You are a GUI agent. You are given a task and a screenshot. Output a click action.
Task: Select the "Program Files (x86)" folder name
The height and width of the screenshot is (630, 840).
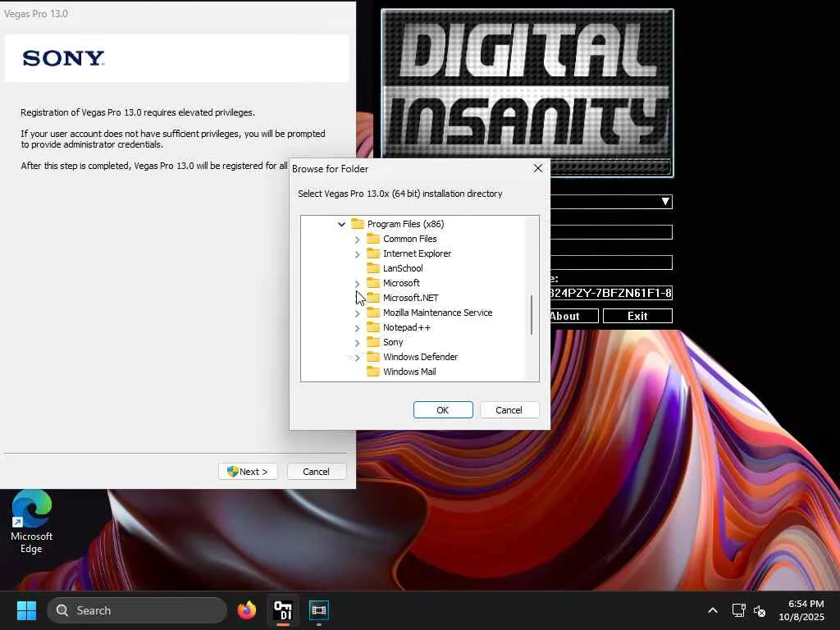[x=405, y=224]
